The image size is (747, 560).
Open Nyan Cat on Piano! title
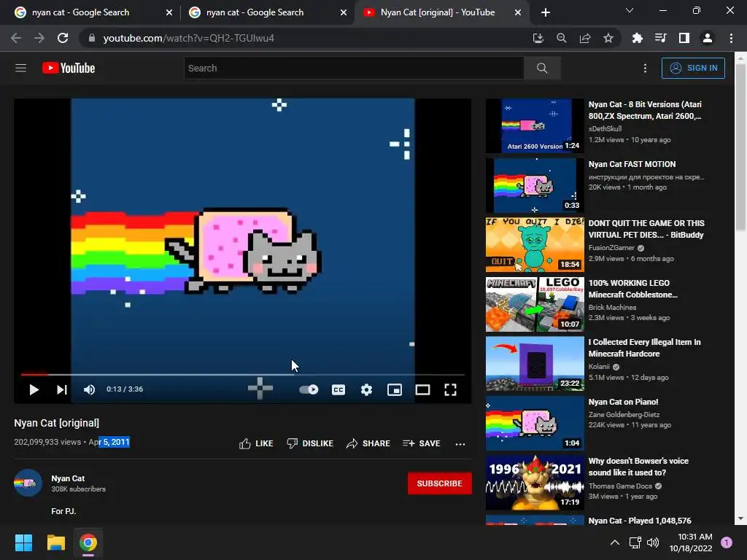tap(623, 402)
